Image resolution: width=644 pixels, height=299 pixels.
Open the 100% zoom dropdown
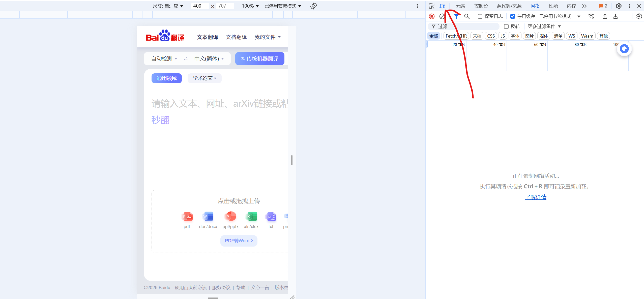click(250, 6)
